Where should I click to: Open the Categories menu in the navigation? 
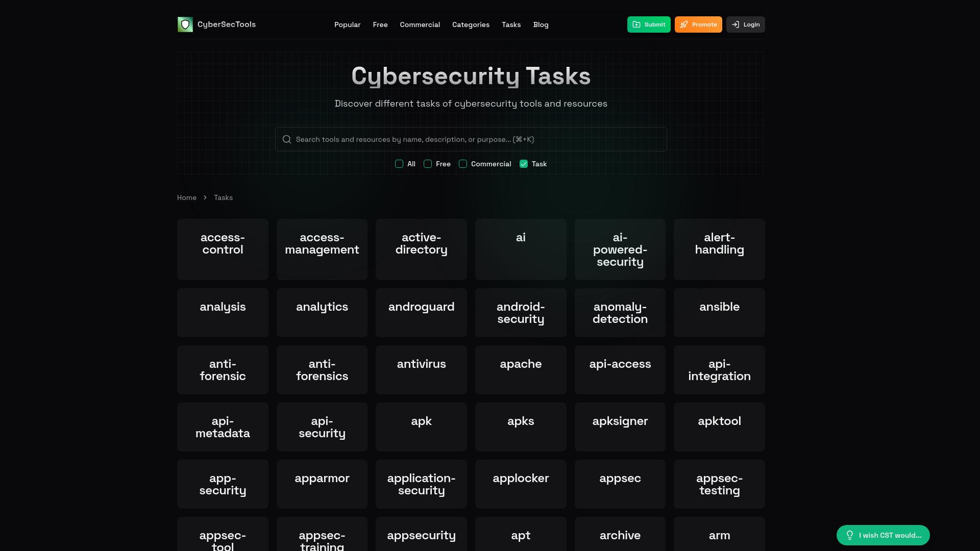pos(471,24)
